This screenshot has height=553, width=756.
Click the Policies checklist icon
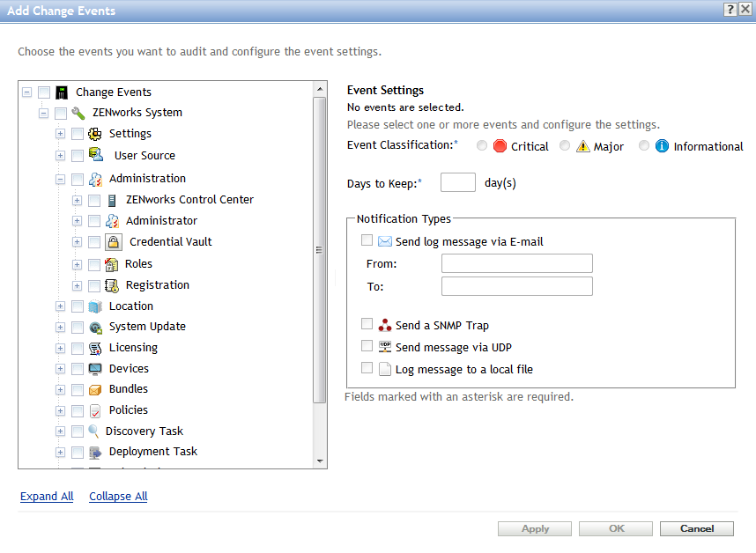[x=95, y=410]
